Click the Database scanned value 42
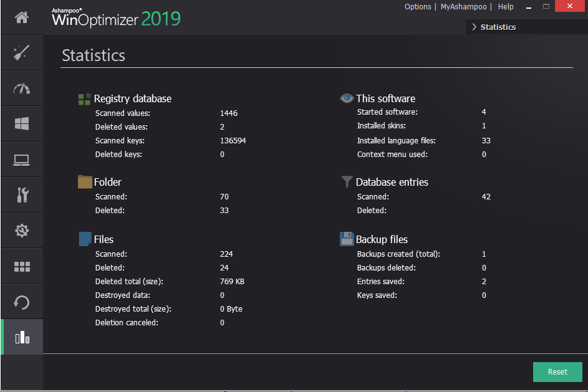The height and width of the screenshot is (392, 588). tap(486, 197)
